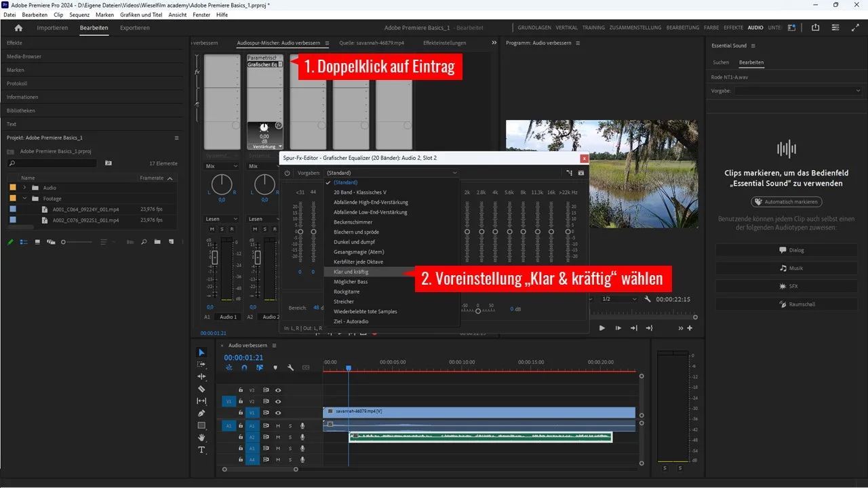
Task: Select the Track Select Forward tool
Action: tap(201, 365)
